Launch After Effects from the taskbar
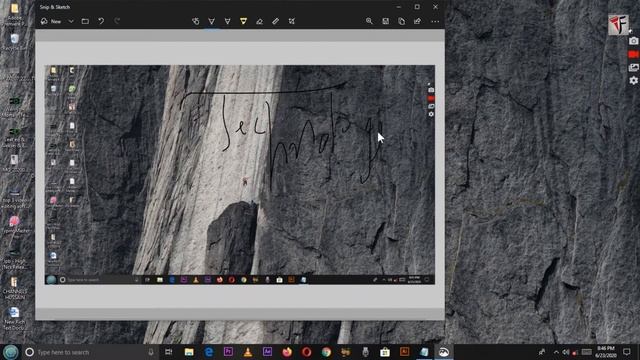This screenshot has height=360, width=640. coord(267,352)
